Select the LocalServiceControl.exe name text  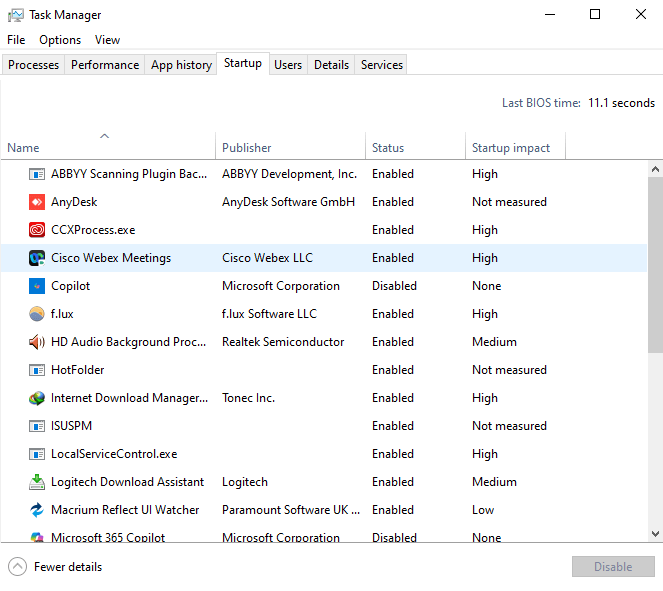pyautogui.click(x=114, y=454)
